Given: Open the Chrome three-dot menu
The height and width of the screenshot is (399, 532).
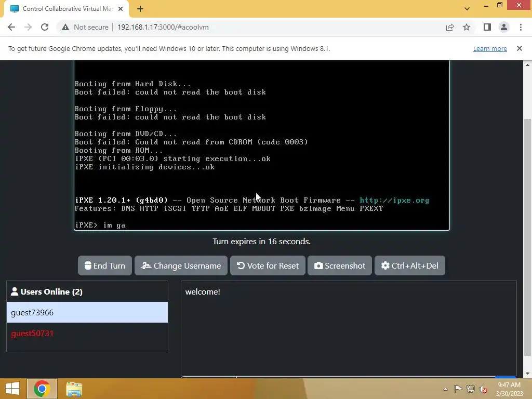Looking at the screenshot, I should click(x=521, y=27).
